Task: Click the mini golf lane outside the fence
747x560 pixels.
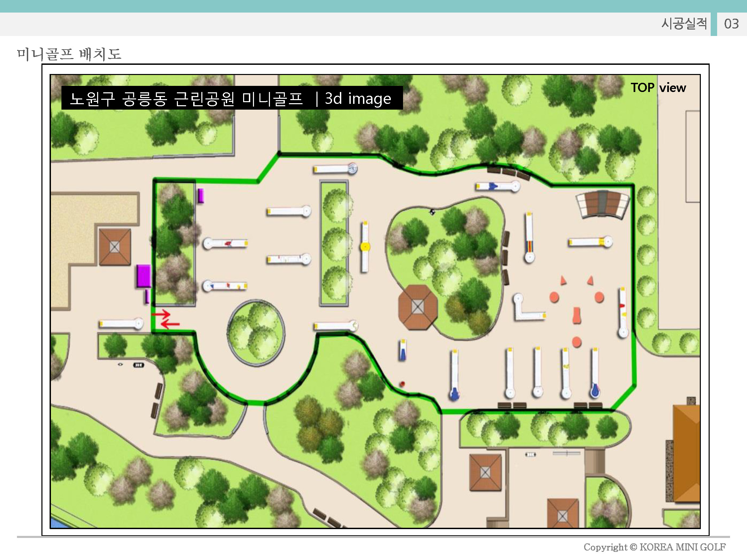Action: pyautogui.click(x=121, y=324)
